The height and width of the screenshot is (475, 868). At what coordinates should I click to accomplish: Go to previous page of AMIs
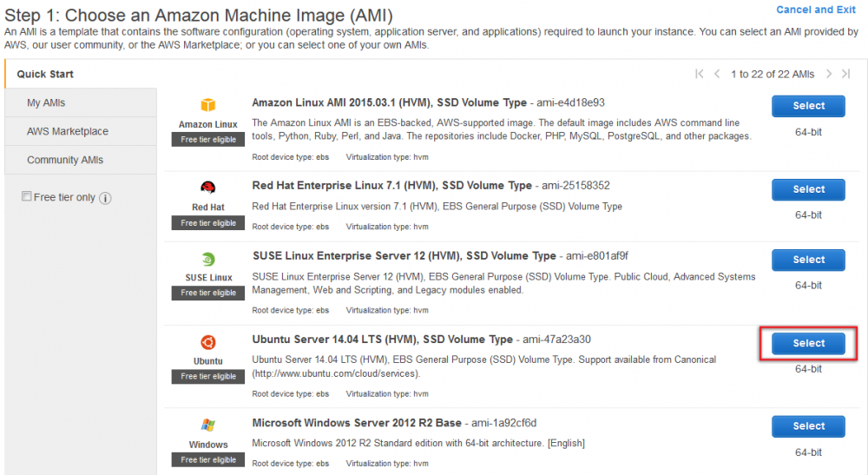pyautogui.click(x=717, y=74)
